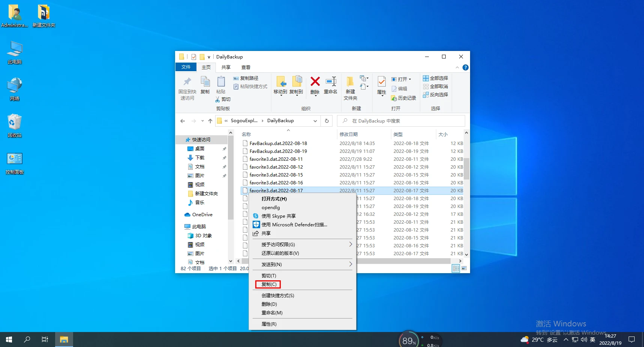Open the Recycle Bin (回收站) desktop icon

[x=15, y=126]
